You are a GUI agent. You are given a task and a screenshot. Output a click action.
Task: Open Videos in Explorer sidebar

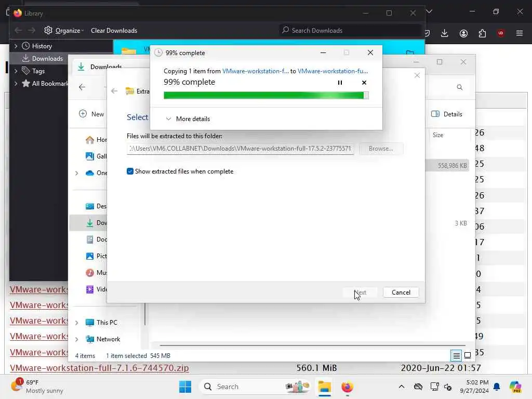pyautogui.click(x=96, y=289)
